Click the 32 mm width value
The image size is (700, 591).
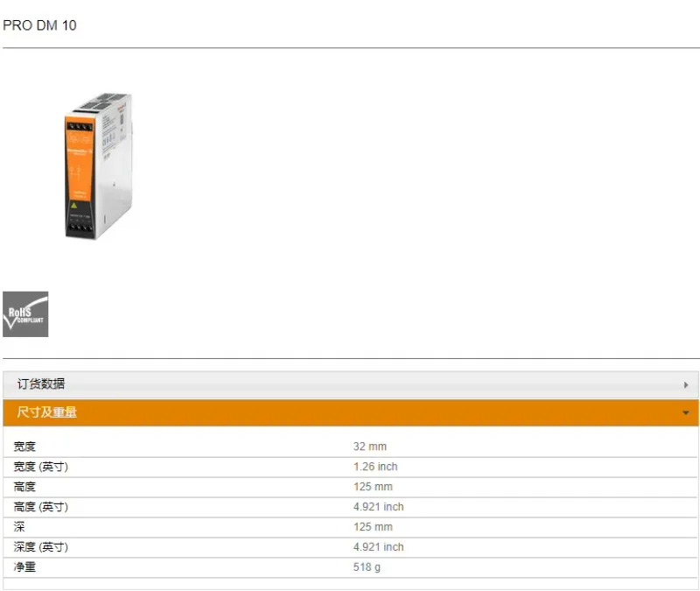[x=369, y=447]
